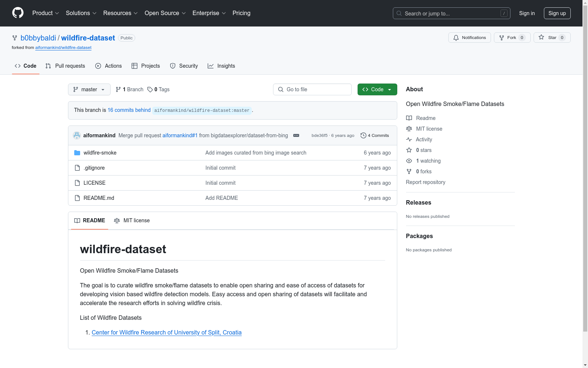Click the Initial commit message for .gitignore
588x368 pixels.
tap(220, 168)
